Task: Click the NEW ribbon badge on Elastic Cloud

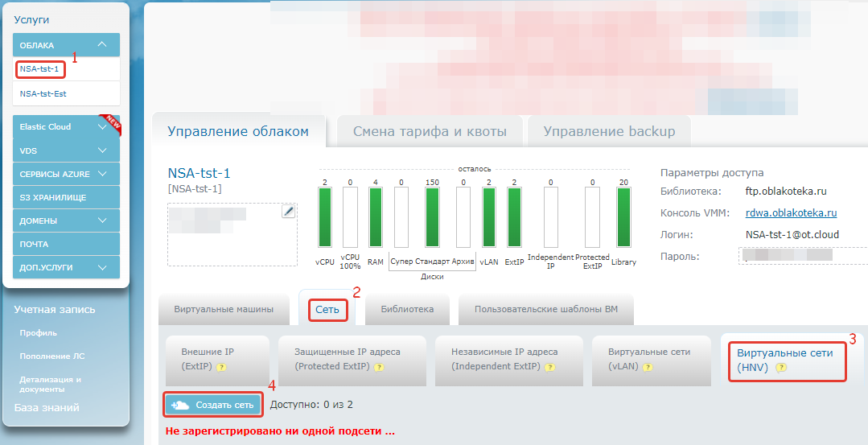Action: 109,123
